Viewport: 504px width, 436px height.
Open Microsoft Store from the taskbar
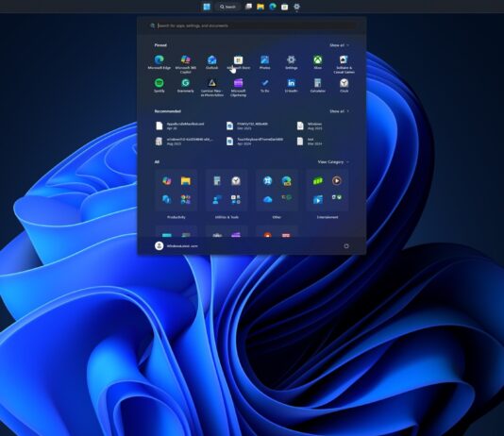pos(284,7)
